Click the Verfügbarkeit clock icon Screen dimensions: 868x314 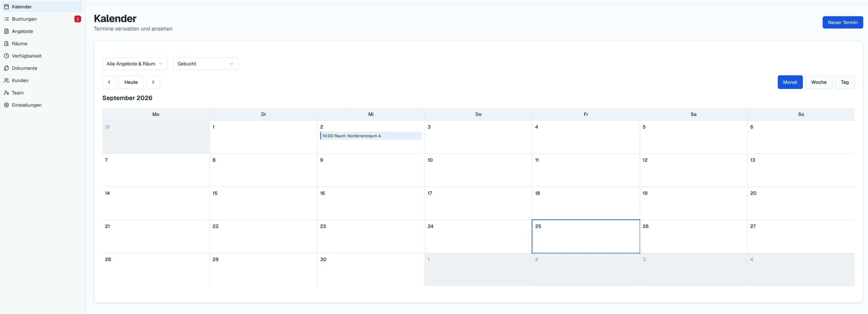coord(7,56)
